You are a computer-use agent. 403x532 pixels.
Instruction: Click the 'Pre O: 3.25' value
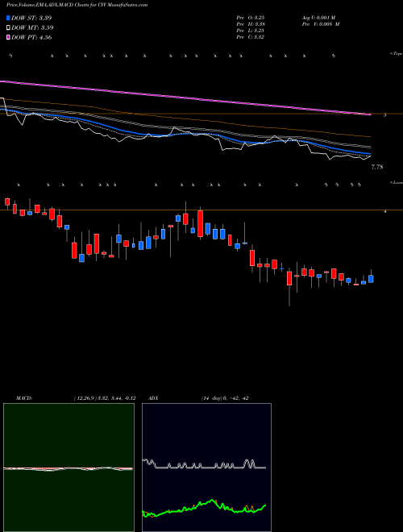tap(251, 18)
